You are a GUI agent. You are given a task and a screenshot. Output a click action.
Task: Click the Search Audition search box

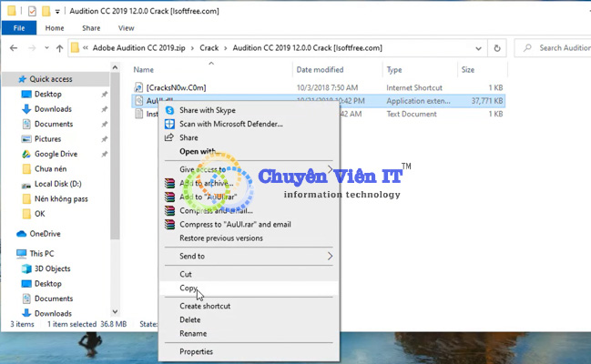coord(553,48)
